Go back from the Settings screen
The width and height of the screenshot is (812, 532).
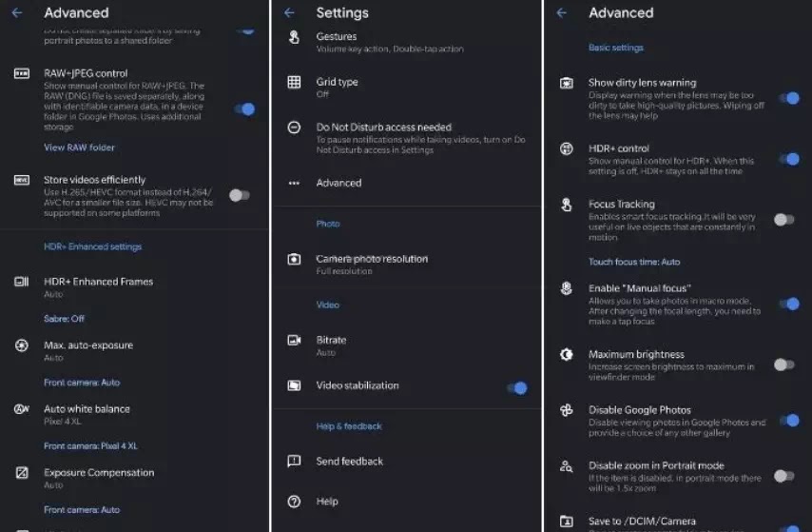click(289, 13)
